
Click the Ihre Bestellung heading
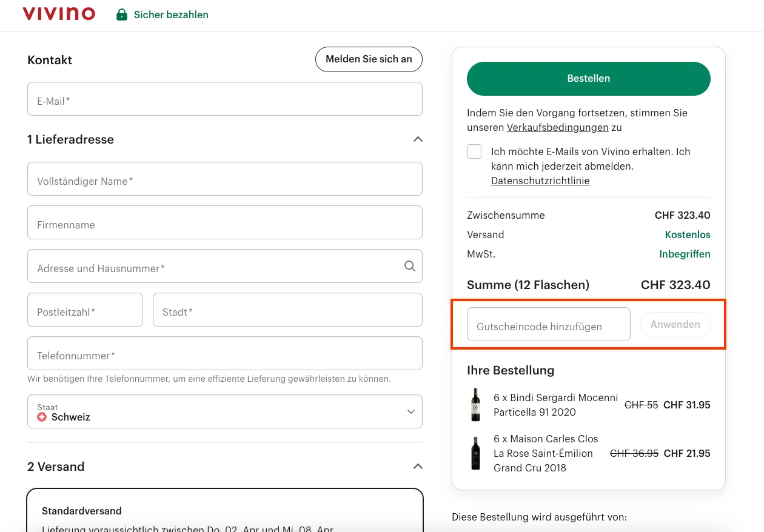point(511,370)
